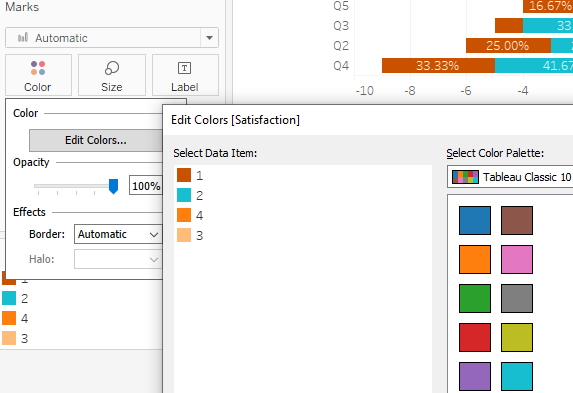
Task: Pick the blue palette swatch
Action: coord(475,220)
